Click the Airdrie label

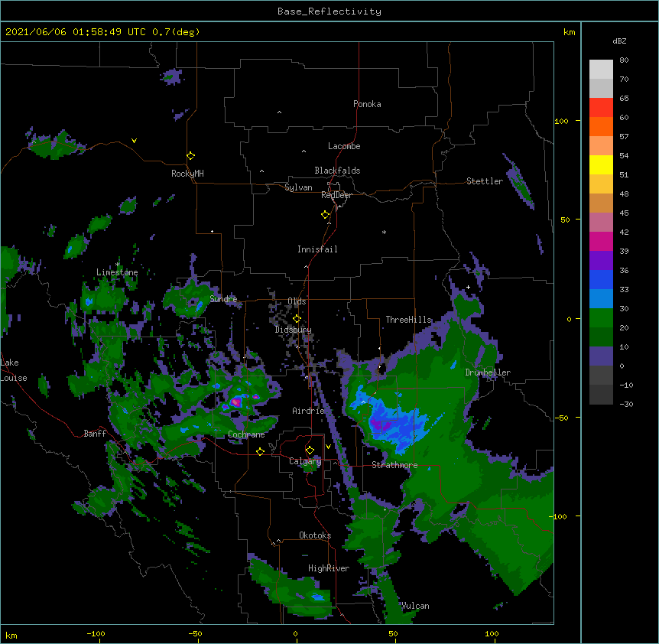[x=309, y=411]
